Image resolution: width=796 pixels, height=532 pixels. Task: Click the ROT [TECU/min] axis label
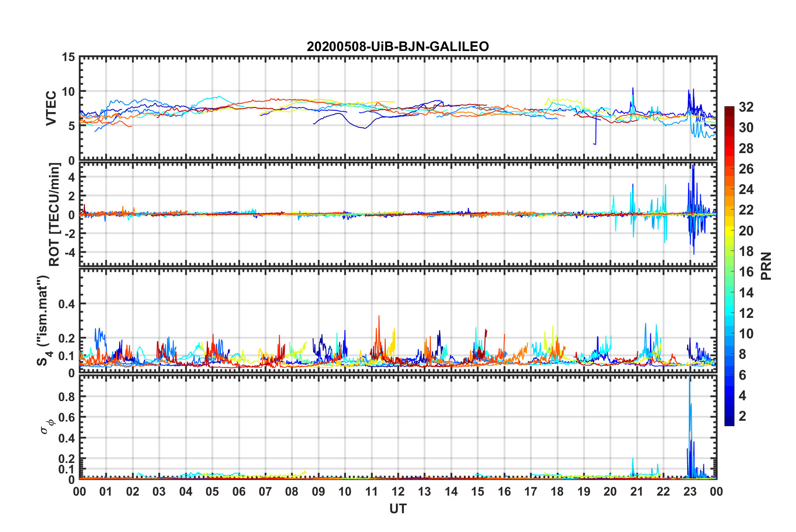[x=54, y=214]
